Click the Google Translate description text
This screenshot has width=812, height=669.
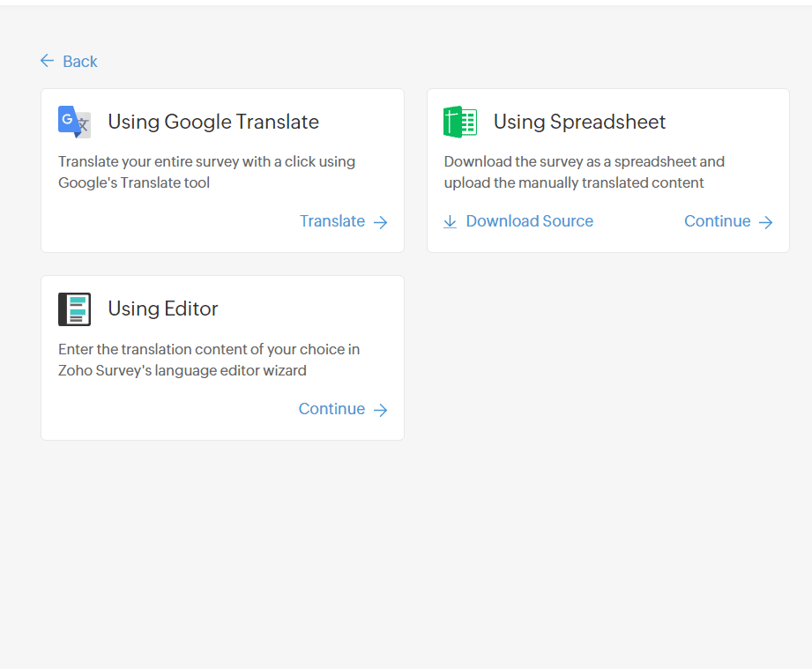click(206, 172)
